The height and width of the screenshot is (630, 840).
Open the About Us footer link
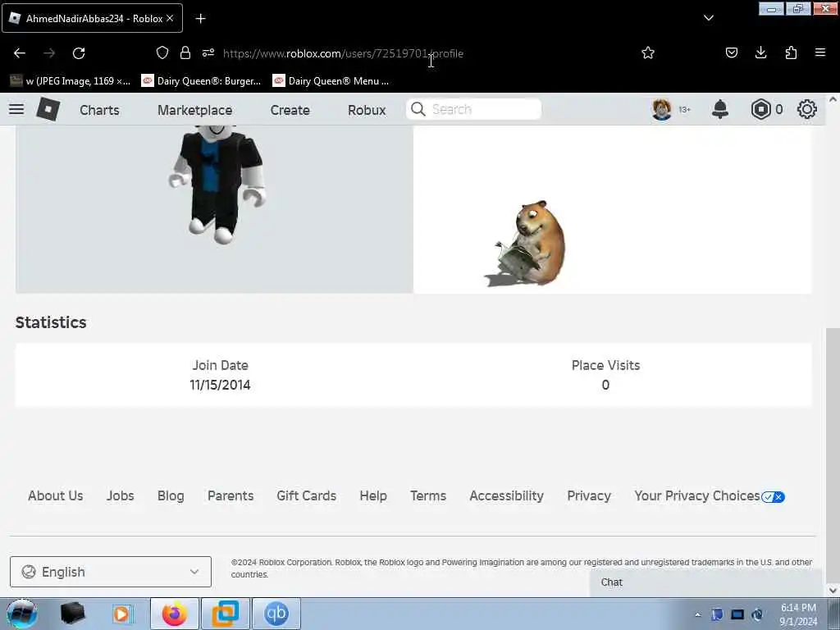[x=56, y=496]
